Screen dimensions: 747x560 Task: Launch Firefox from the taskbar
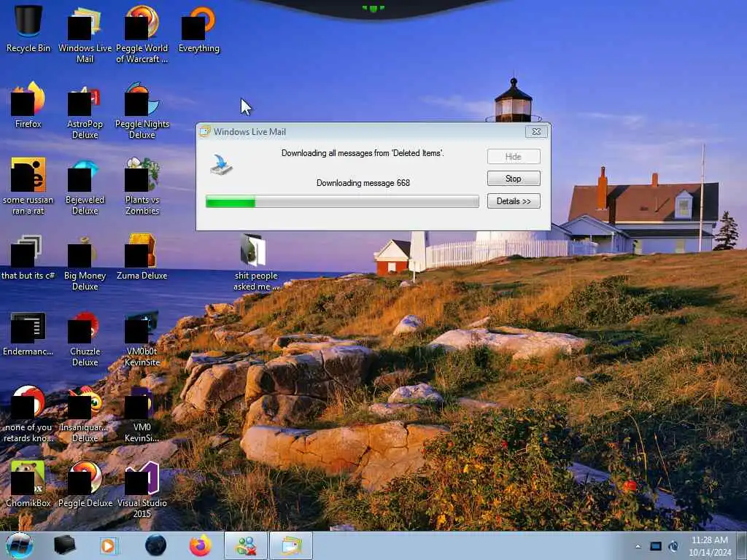click(x=201, y=545)
